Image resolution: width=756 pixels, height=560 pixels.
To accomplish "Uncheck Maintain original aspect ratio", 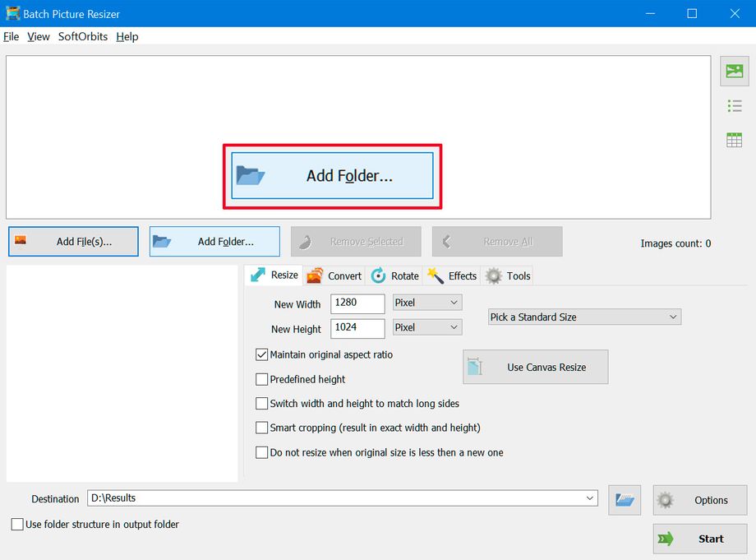I will (261, 354).
